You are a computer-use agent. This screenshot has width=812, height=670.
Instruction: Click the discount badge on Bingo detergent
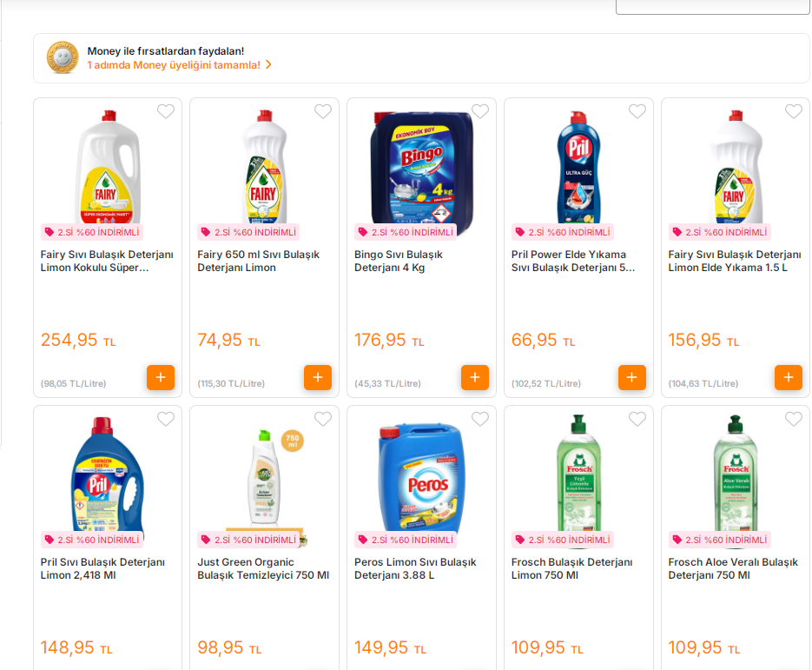pyautogui.click(x=406, y=232)
